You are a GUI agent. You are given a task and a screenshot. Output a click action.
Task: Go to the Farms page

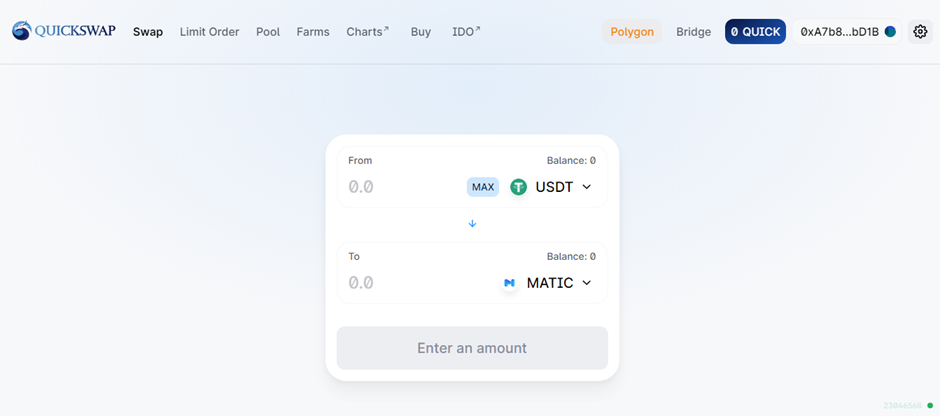pyautogui.click(x=313, y=32)
